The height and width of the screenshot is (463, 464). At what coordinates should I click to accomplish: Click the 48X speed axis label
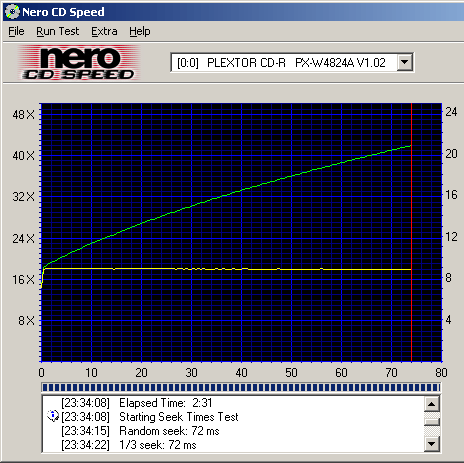[x=23, y=115]
